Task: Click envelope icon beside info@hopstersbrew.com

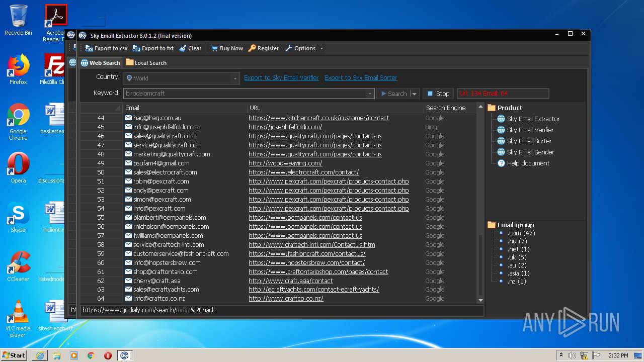Action: 128,263
